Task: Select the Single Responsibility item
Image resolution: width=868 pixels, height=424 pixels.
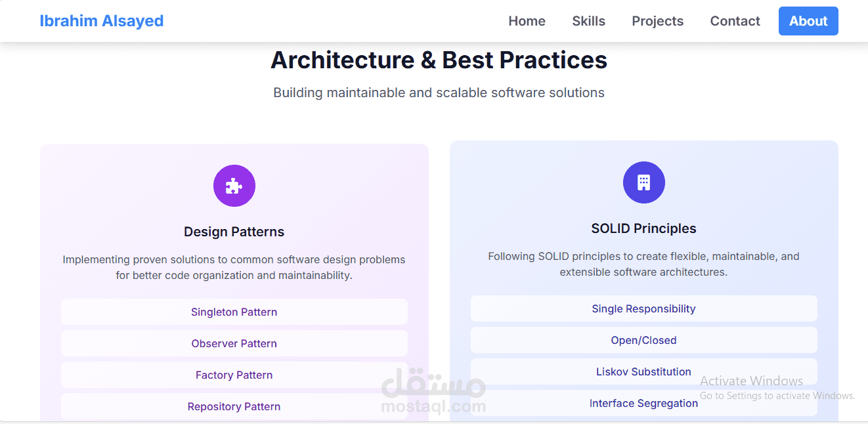Action: [x=644, y=308]
